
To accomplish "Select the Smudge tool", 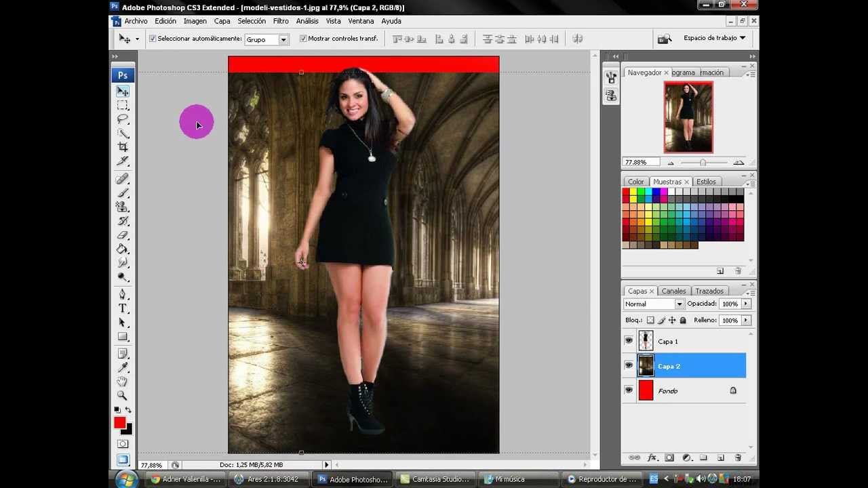I will tap(123, 263).
